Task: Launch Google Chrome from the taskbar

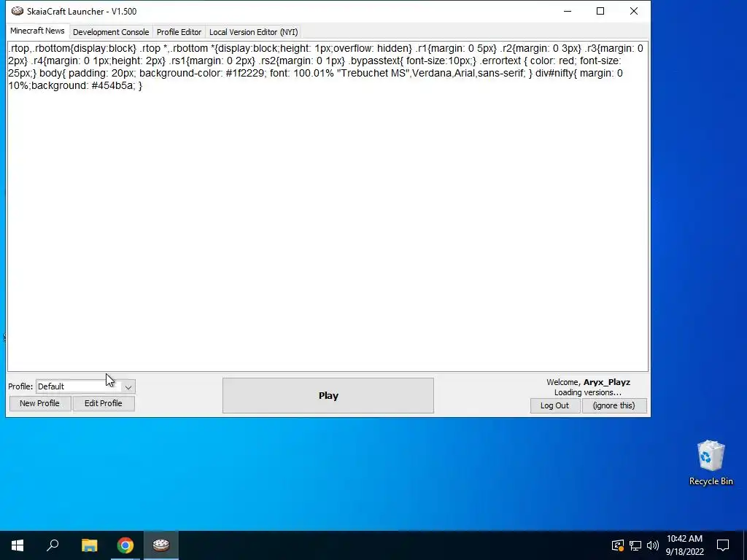Action: 125,545
